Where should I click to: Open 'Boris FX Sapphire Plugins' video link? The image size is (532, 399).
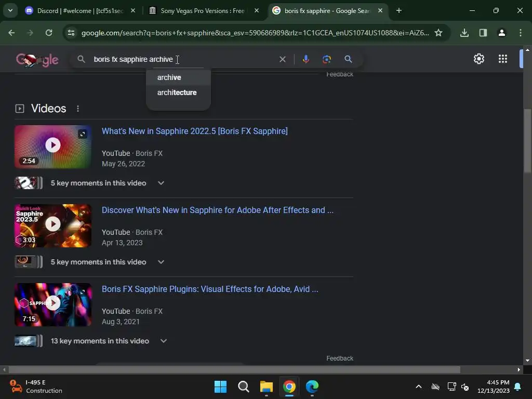point(210,289)
